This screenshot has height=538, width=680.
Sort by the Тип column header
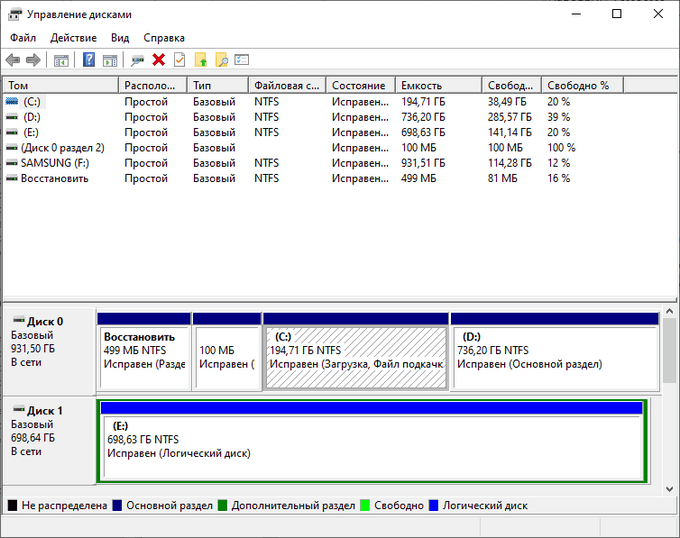click(x=218, y=85)
